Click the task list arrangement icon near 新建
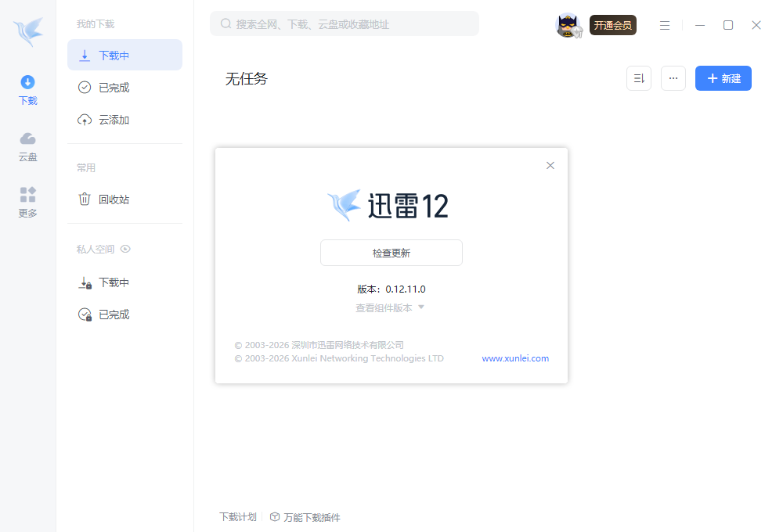This screenshot has width=783, height=532. pos(638,78)
